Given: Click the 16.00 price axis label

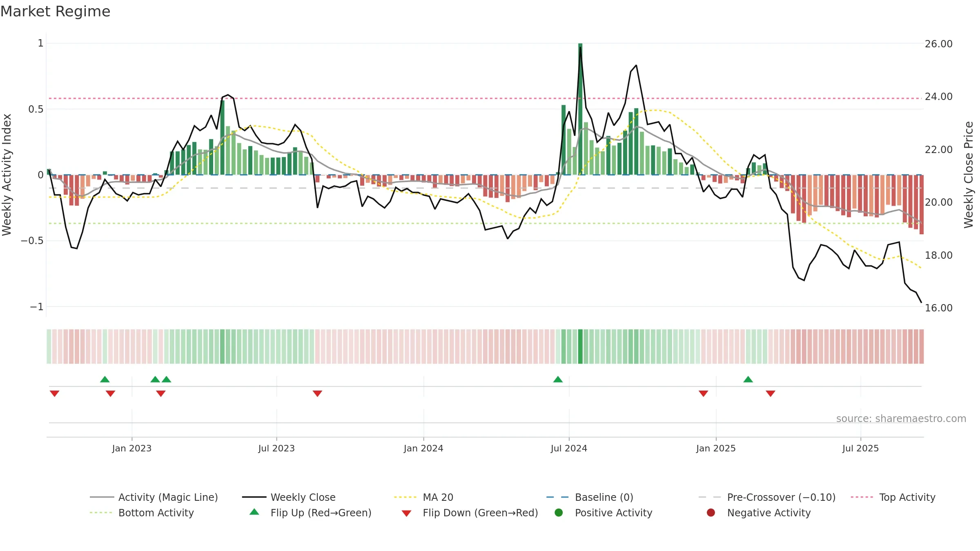Looking at the screenshot, I should coord(938,308).
